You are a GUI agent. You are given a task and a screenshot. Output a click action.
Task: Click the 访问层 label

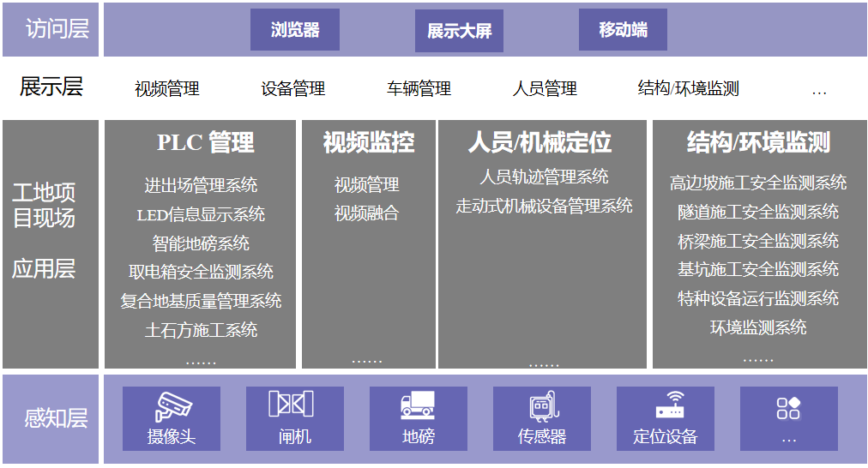point(57,29)
